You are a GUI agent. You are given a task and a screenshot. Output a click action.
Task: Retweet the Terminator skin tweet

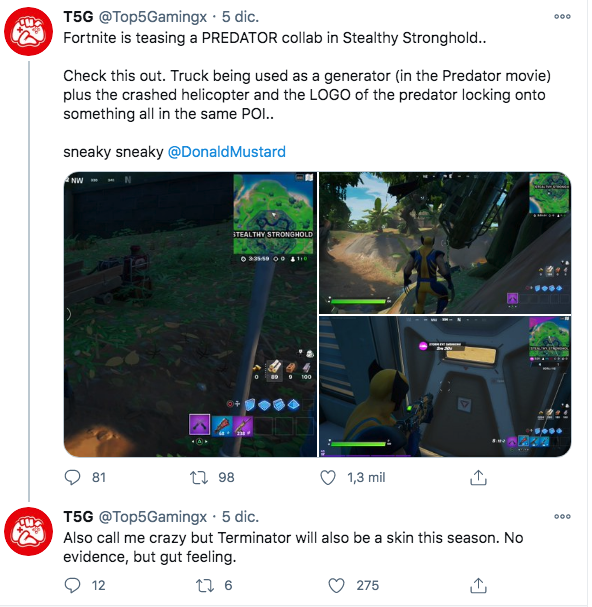tap(204, 585)
